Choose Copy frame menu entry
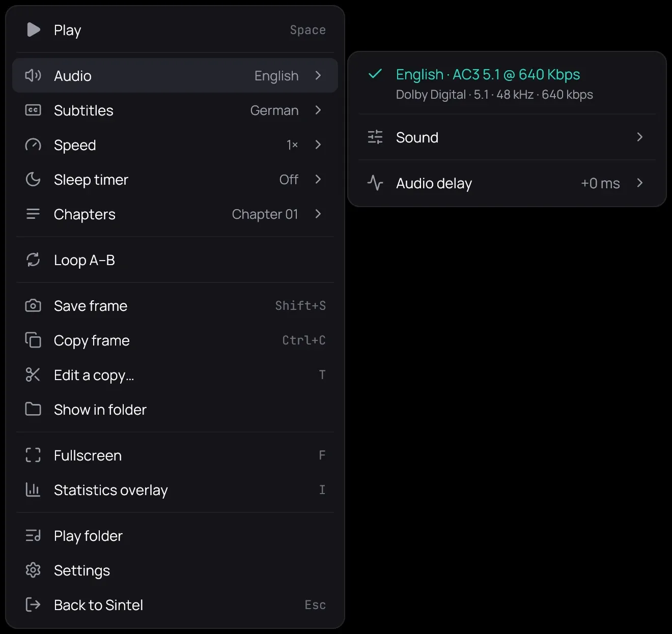 175,340
